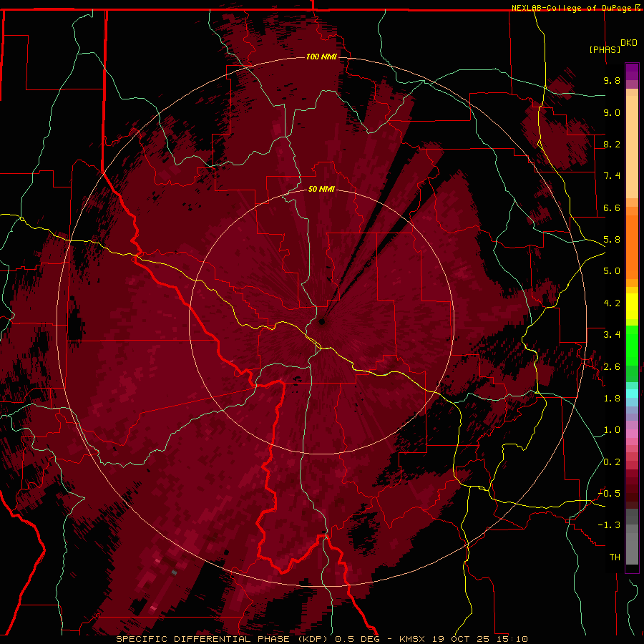
Task: Click the pink segment of the color bar
Action: point(632,434)
